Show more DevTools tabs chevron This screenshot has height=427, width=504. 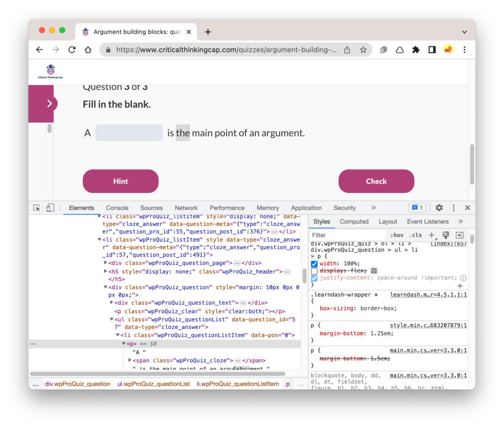pos(373,208)
